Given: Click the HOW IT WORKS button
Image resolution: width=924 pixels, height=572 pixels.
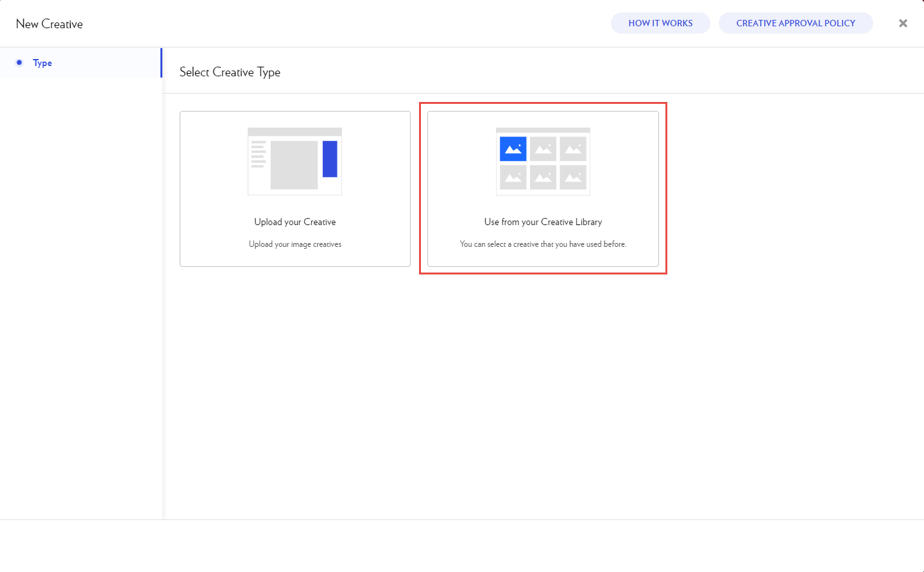Looking at the screenshot, I should click(x=660, y=23).
